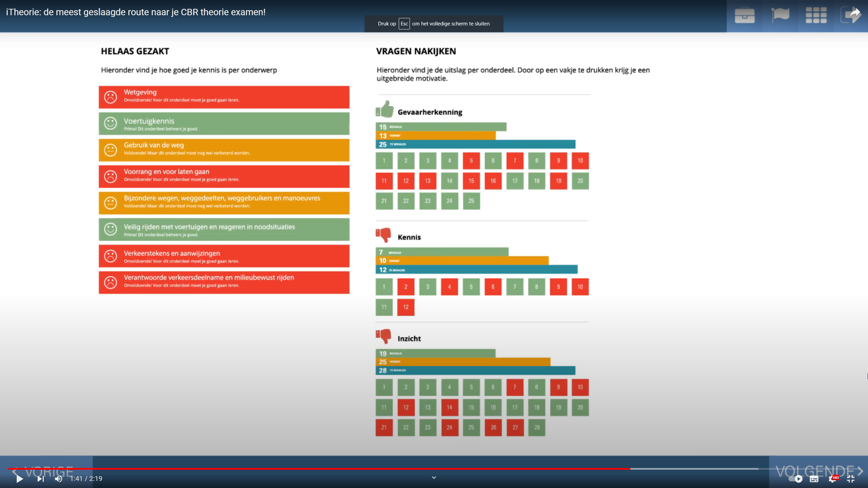Click the flag icon in the header
868x488 pixels.
coord(781,15)
